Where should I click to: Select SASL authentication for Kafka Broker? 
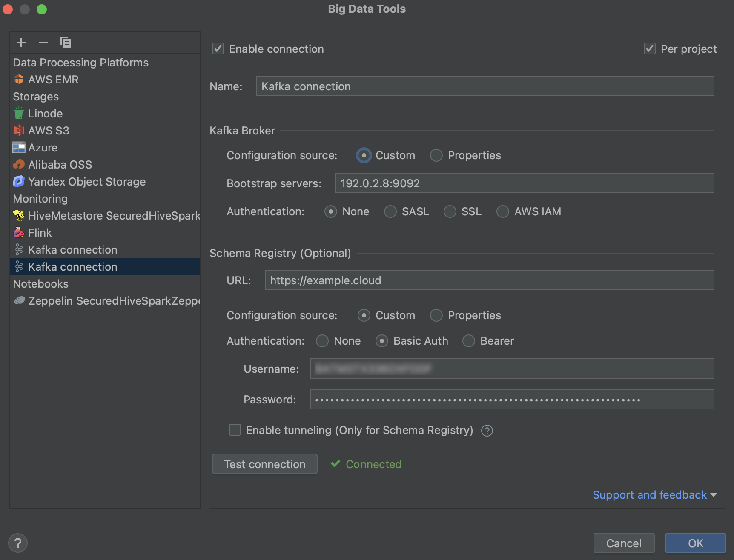point(390,211)
